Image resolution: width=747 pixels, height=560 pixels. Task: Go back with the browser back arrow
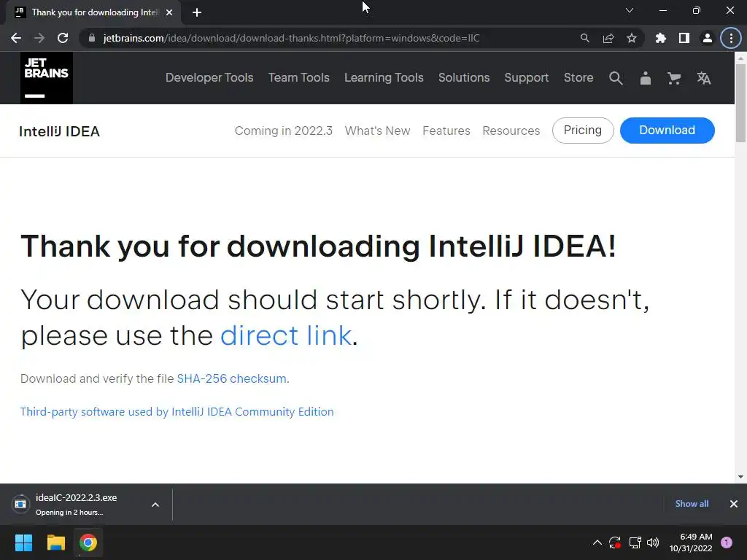click(16, 38)
